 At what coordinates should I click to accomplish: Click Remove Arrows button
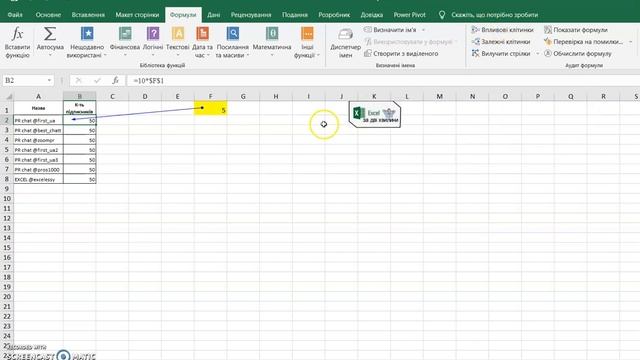[501, 53]
